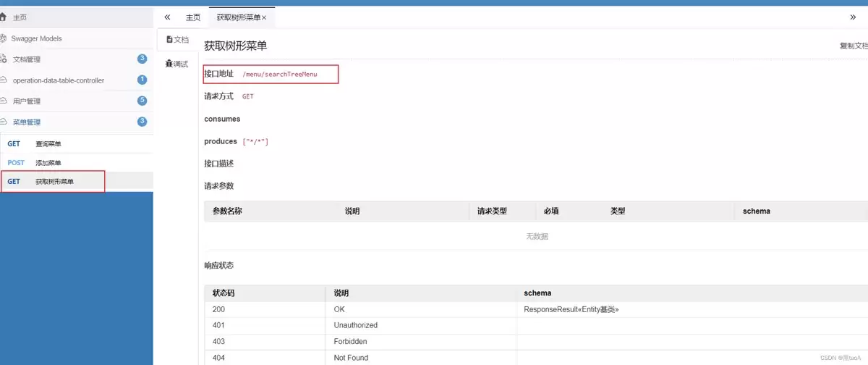Image resolution: width=868 pixels, height=365 pixels.
Task: Collapse tabs with the double left arrow
Action: pos(167,17)
